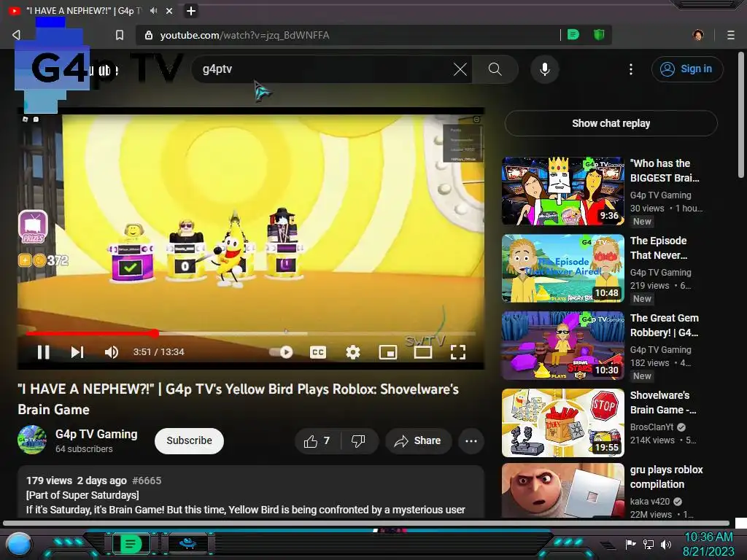The height and width of the screenshot is (560, 747).
Task: Open green chat extension icon in toolbar
Action: click(x=573, y=35)
